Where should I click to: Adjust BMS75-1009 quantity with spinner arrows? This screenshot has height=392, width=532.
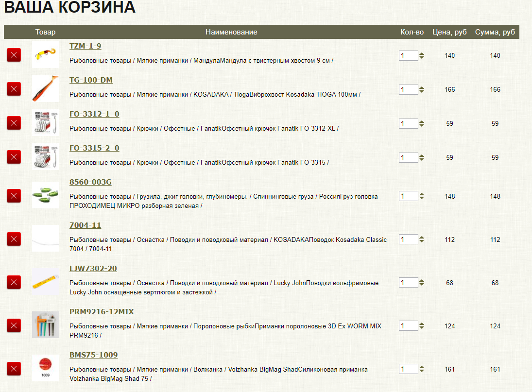[421, 369]
